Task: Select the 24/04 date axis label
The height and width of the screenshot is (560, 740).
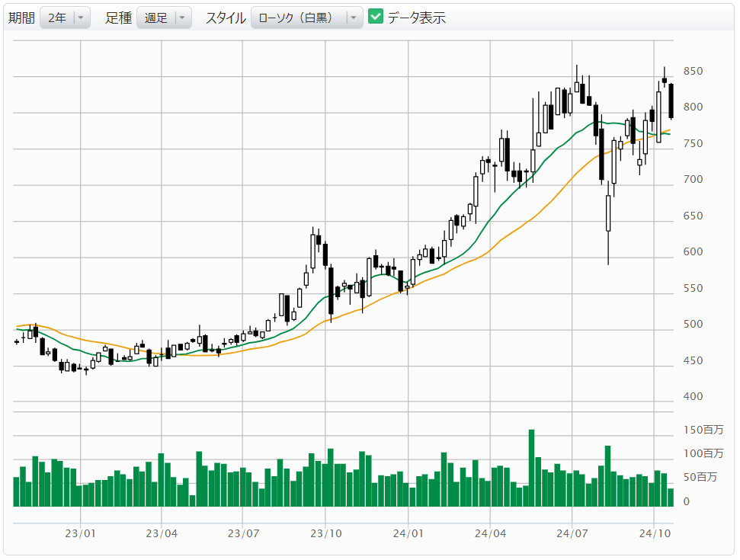Action: point(490,533)
